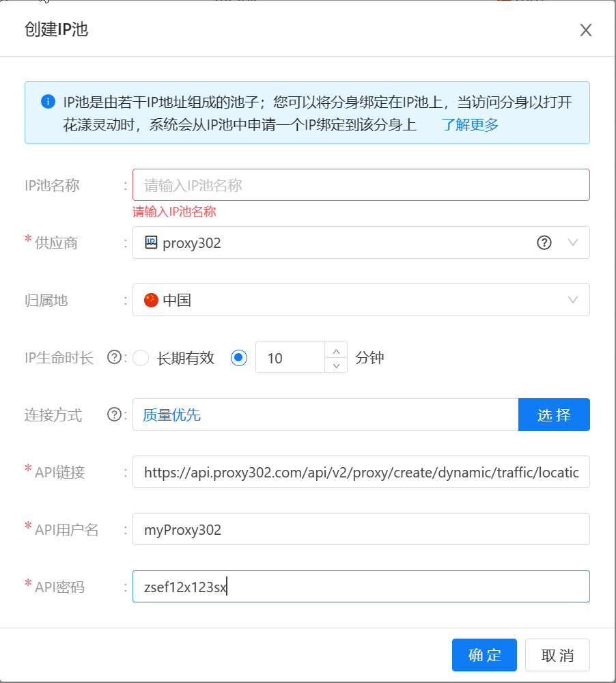Click the API用户名 field with myProxy302
This screenshot has width=616, height=683.
pyautogui.click(x=361, y=529)
